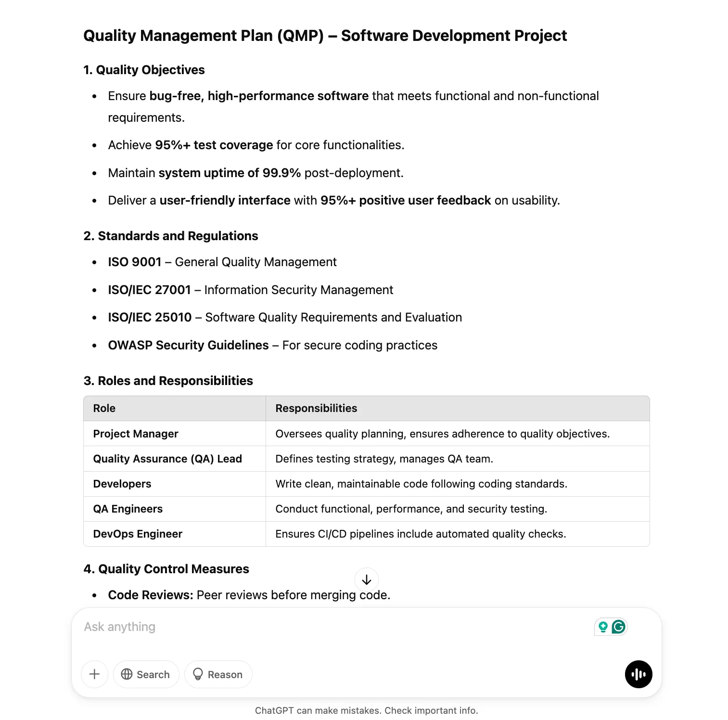Enable the Reason button

tap(218, 674)
